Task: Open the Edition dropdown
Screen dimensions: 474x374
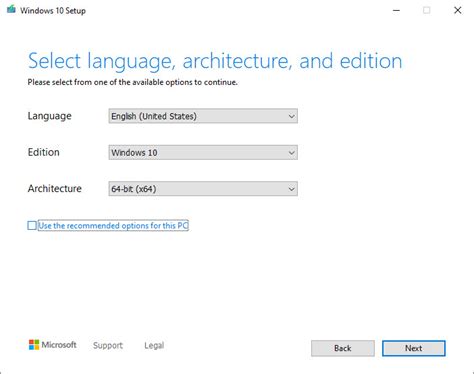Action: tap(203, 152)
